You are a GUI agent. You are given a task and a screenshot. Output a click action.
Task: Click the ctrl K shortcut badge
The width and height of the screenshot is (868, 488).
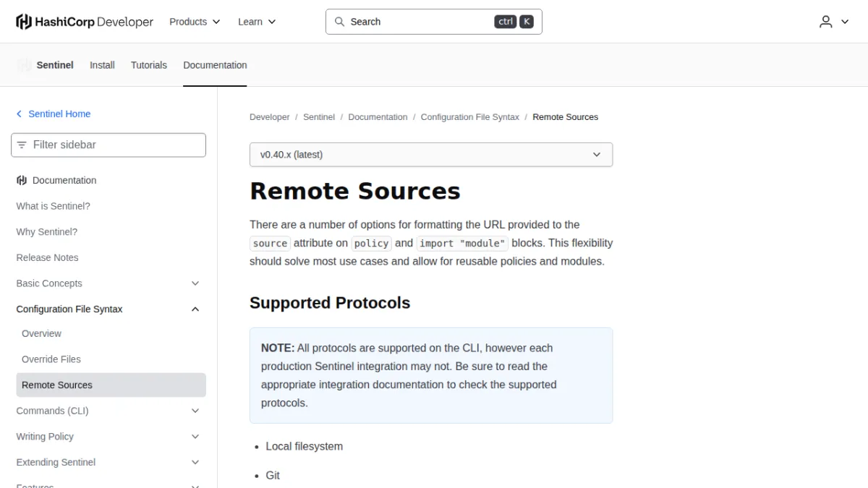point(514,22)
